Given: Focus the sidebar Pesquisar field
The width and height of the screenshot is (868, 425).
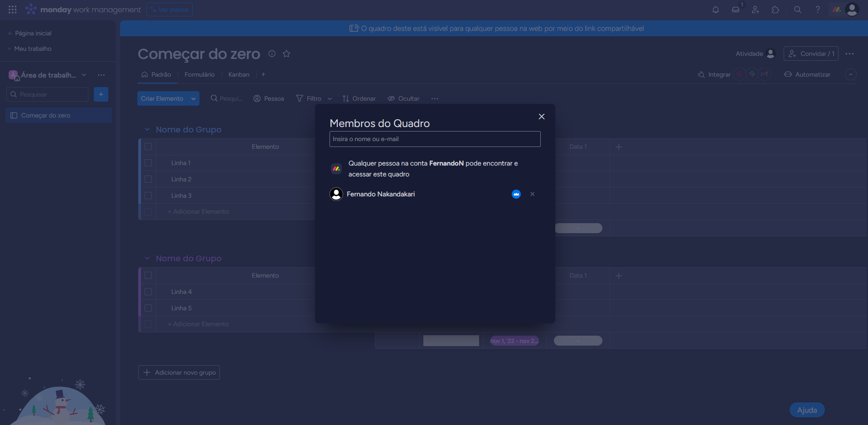Looking at the screenshot, I should point(48,94).
